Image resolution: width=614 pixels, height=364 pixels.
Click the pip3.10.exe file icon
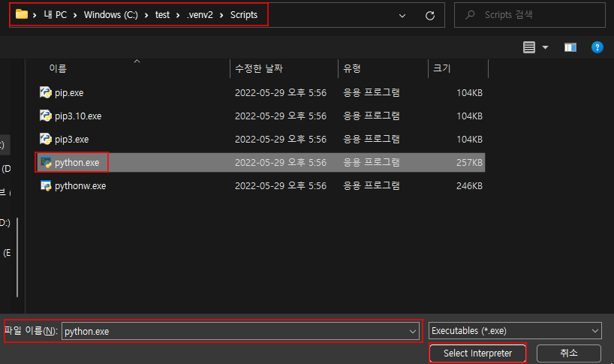pos(46,116)
